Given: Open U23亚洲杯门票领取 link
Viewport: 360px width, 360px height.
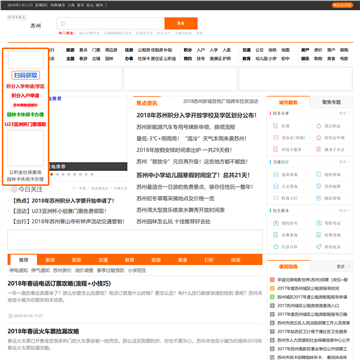Looking at the screenshot, I should [26, 124].
